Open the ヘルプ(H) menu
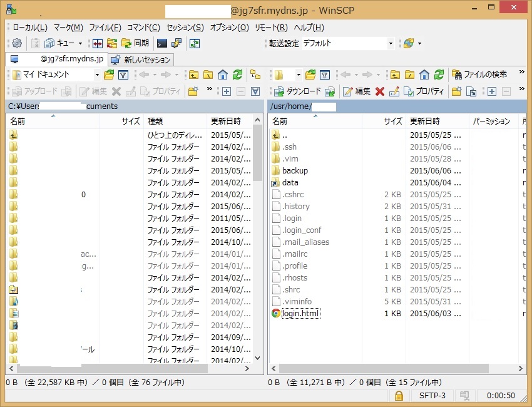This screenshot has width=532, height=407. 309,28
